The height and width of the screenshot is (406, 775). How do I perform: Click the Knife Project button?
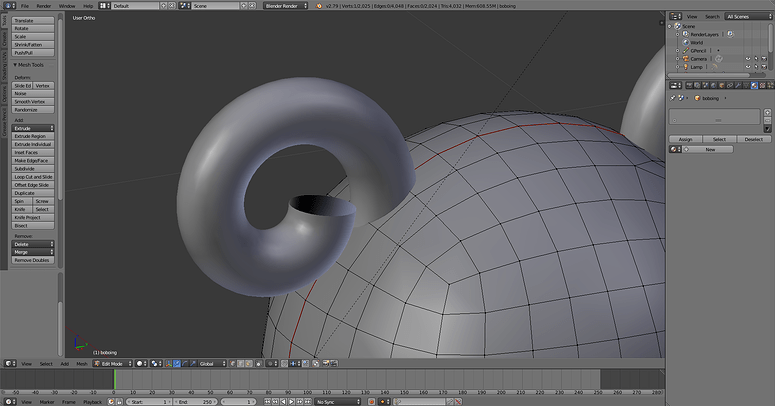(x=33, y=218)
